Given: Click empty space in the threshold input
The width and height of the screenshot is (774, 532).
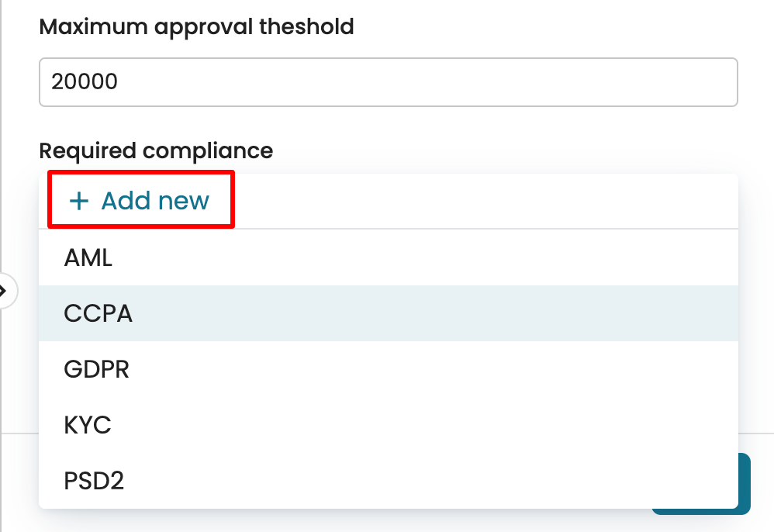Looking at the screenshot, I should [465, 81].
